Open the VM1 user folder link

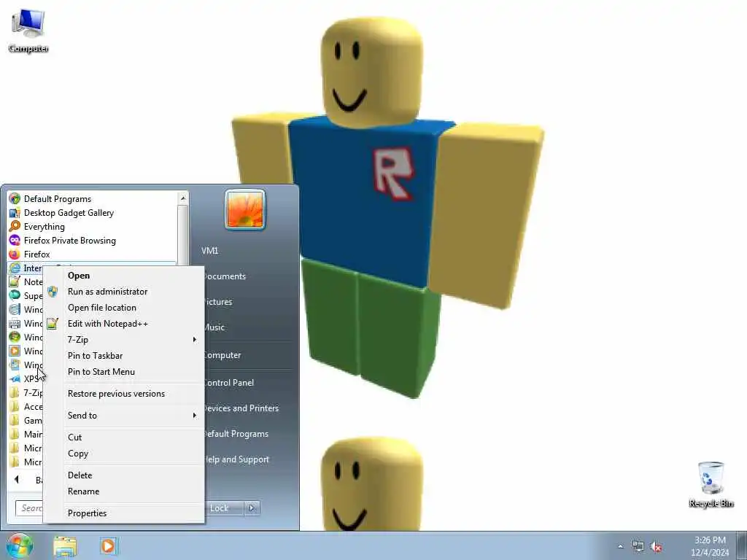[209, 251]
